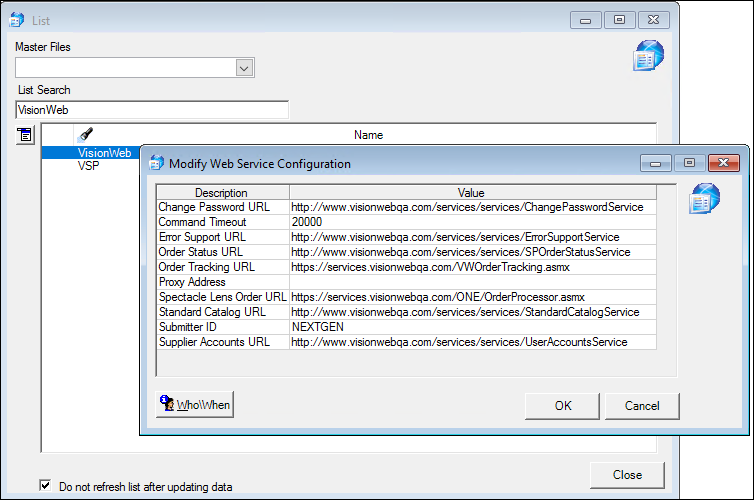This screenshot has height=500, width=754.
Task: Click the globe icon in Modify Web Service dialog
Action: click(x=704, y=198)
